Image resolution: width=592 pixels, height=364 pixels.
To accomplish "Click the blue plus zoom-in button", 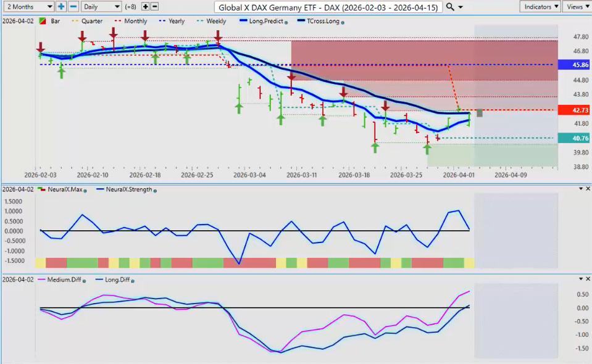I will pos(61,6).
